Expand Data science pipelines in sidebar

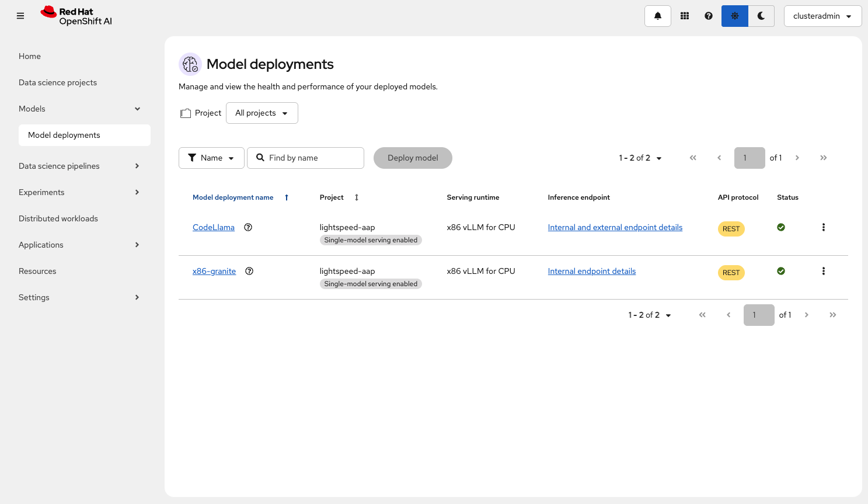click(x=79, y=166)
